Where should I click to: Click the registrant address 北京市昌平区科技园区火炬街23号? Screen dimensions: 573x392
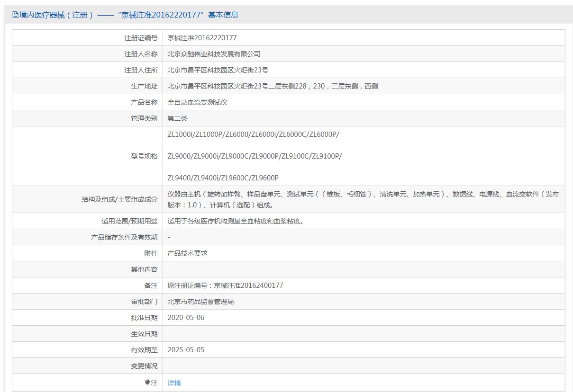pyautogui.click(x=218, y=70)
